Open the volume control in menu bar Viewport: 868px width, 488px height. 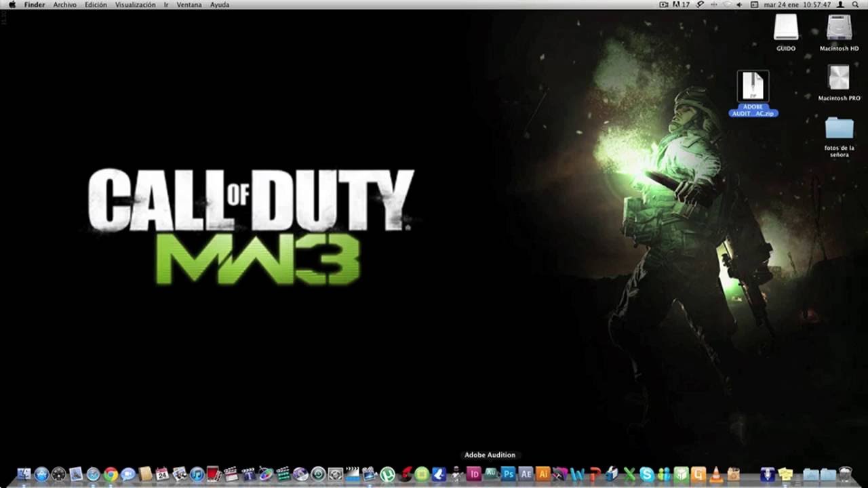(739, 5)
